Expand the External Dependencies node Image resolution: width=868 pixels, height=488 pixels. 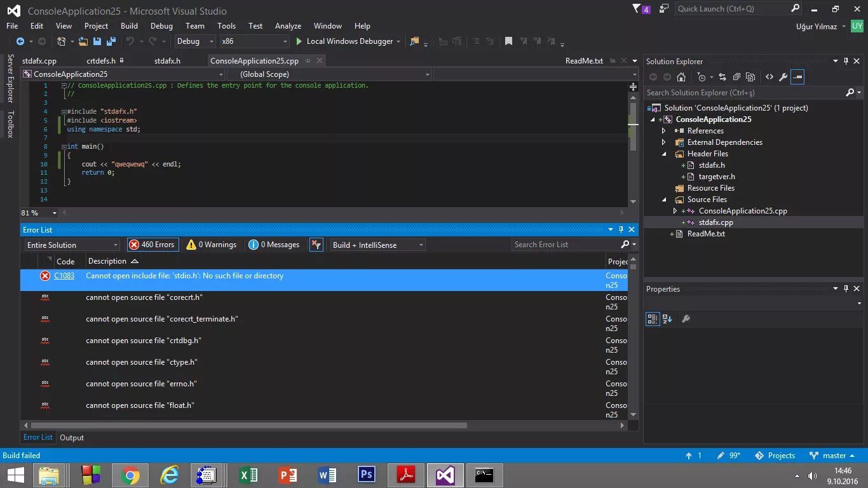[663, 142]
